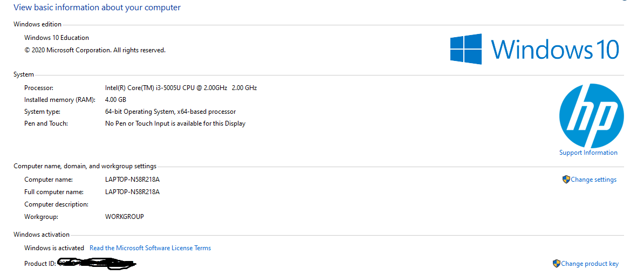Click the Windows activation section heading
644x275 pixels.
tap(42, 235)
